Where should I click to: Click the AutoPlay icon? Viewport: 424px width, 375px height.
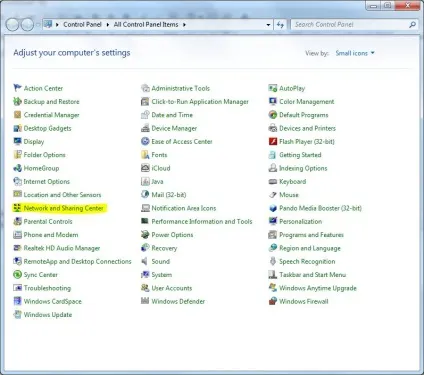(x=273, y=88)
